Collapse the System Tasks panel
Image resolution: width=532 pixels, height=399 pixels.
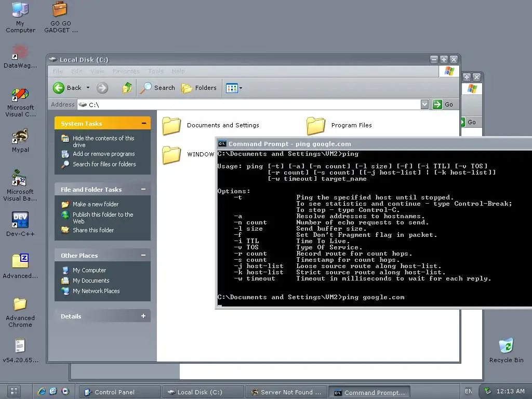[144, 123]
